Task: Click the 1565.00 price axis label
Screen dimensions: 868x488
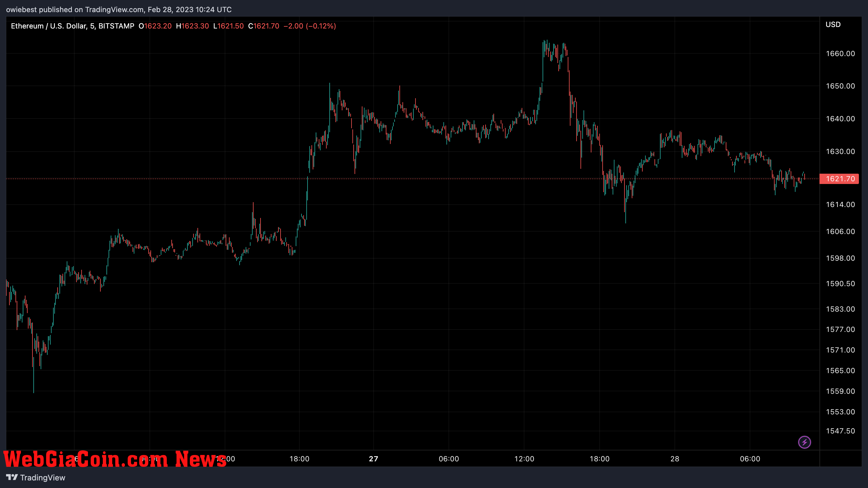Action: coord(840,370)
